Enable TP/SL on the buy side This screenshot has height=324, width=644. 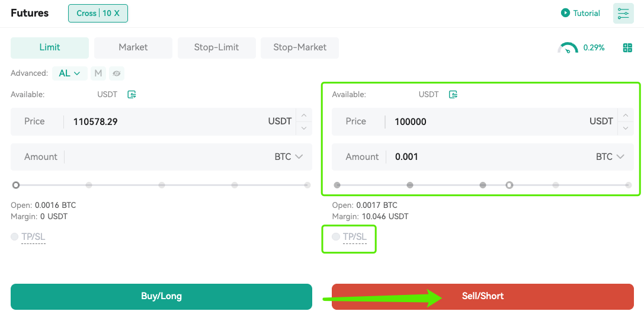[14, 236]
